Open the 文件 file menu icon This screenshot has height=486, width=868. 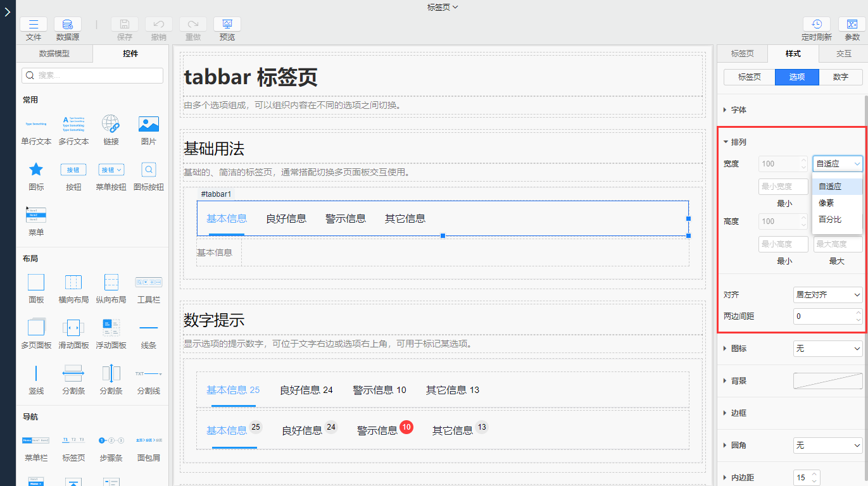pos(34,25)
